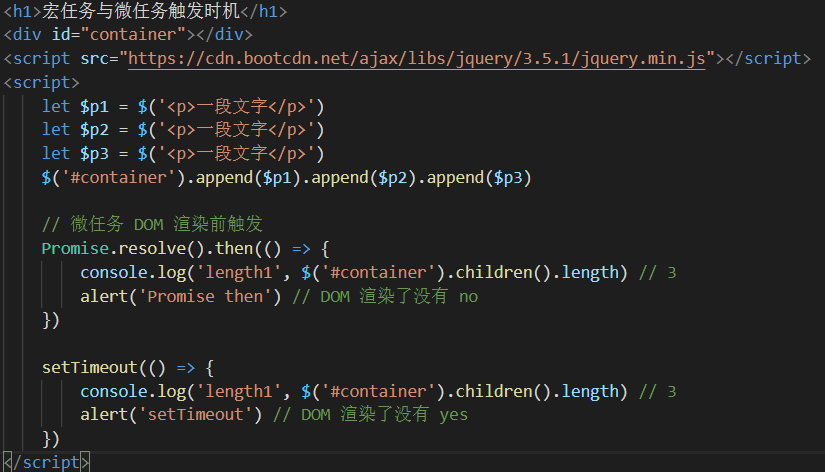825x472 pixels.
Task: Click the alert('Promise then') statement
Action: [x=180, y=296]
